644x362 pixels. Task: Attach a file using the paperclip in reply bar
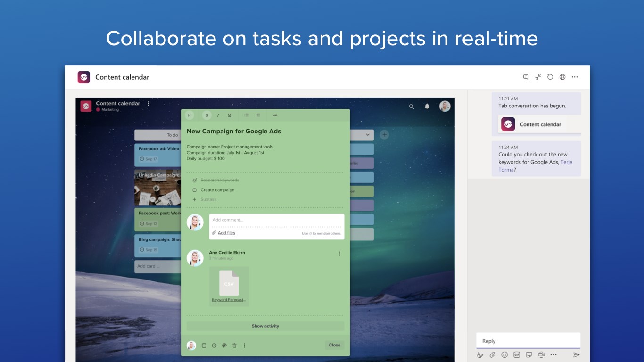[492, 354]
